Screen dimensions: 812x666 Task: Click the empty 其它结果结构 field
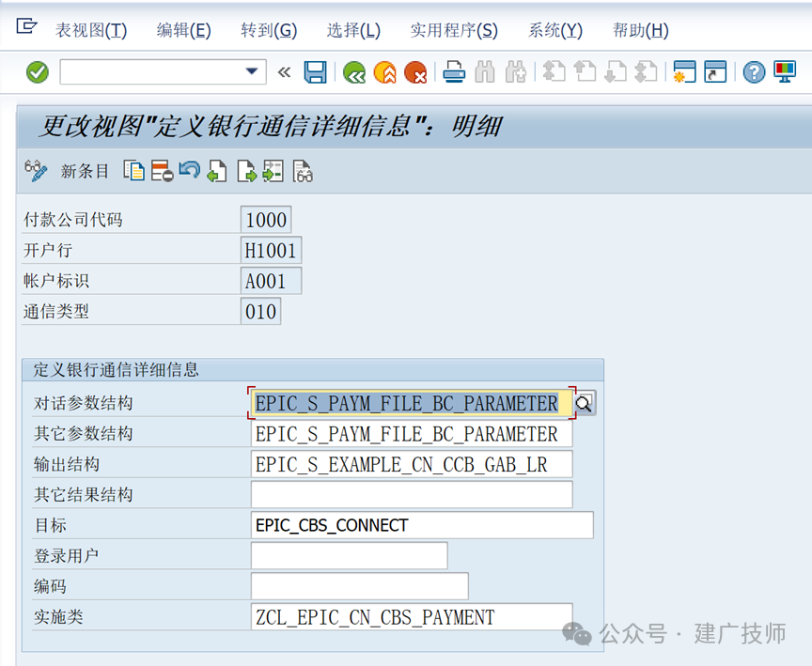(412, 495)
